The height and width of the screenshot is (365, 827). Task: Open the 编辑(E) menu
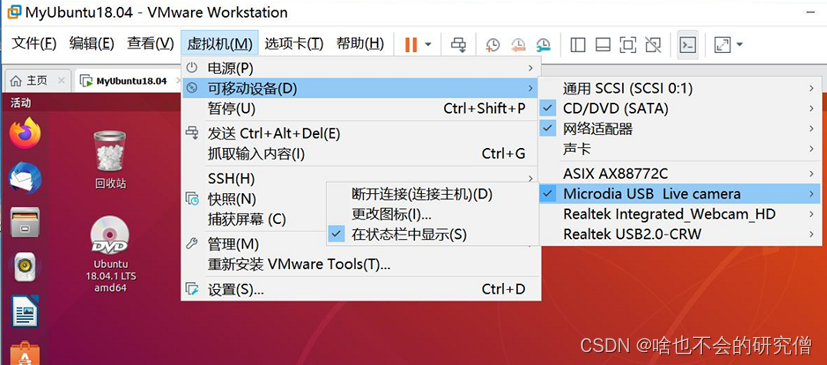click(92, 43)
